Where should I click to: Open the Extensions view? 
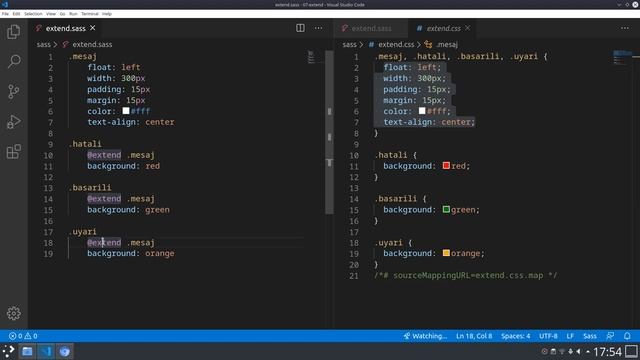[13, 151]
